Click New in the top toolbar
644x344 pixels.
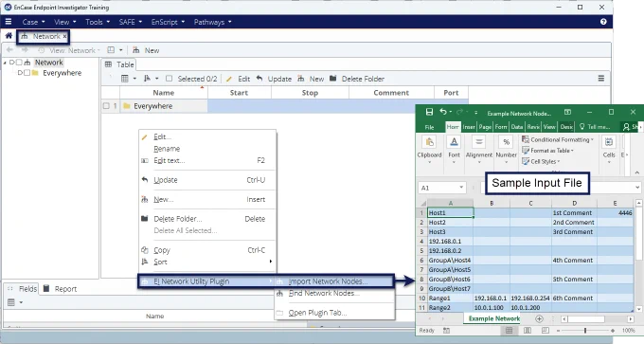click(x=146, y=50)
